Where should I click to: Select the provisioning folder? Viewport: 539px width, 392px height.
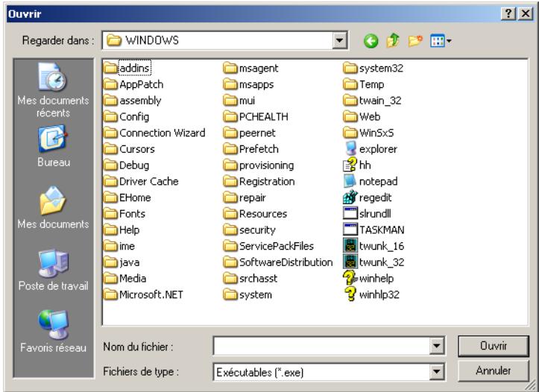pyautogui.click(x=259, y=165)
